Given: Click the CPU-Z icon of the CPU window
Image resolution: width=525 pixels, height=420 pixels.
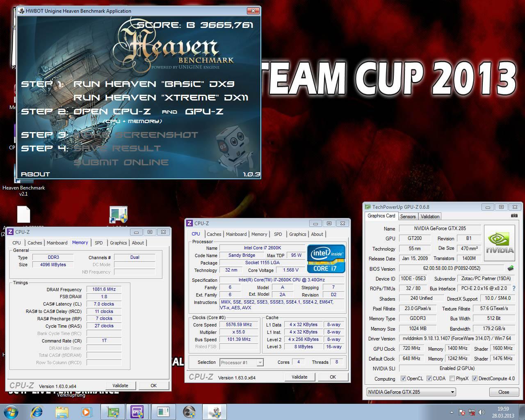Looking at the screenshot, I should point(189,223).
